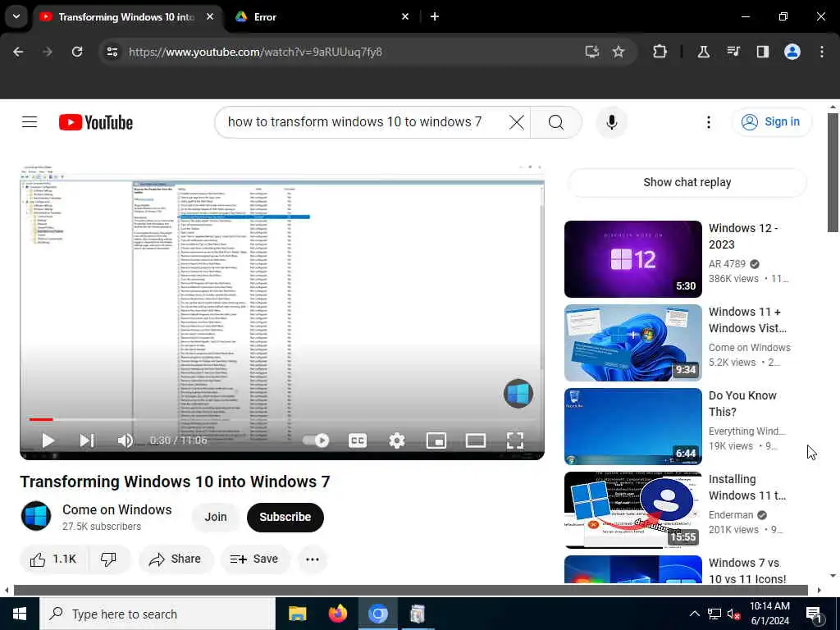Show hidden system tray icons
The width and height of the screenshot is (840, 630).
point(694,614)
